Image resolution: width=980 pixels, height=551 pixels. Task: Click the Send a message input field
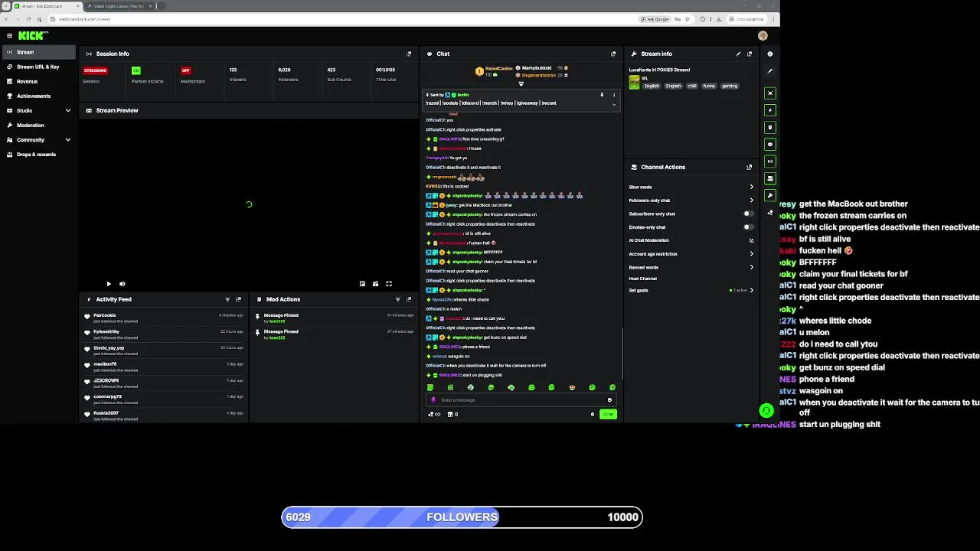pyautogui.click(x=521, y=399)
